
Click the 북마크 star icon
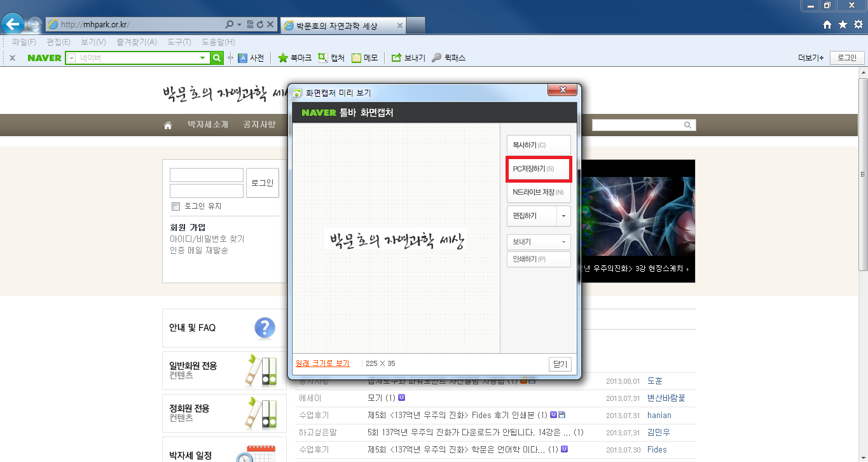283,58
